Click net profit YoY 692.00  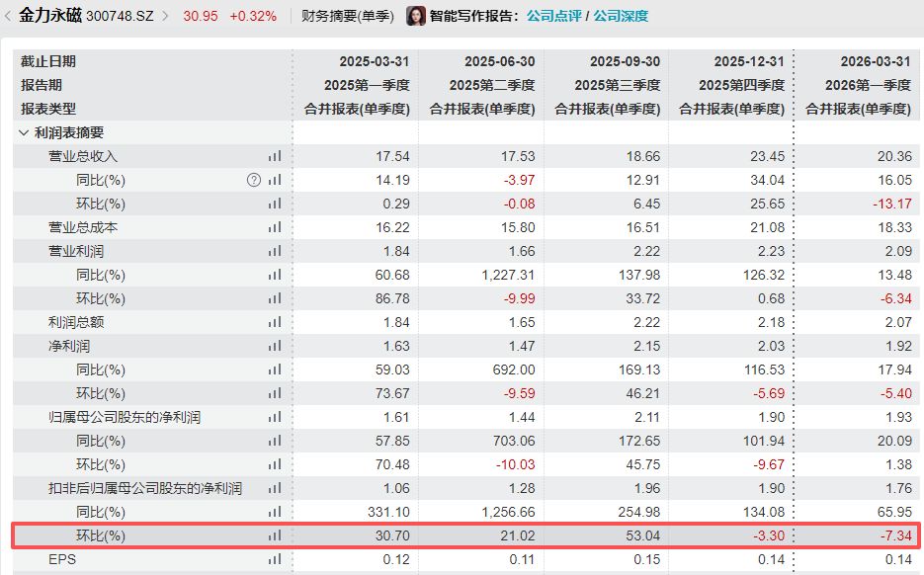(514, 370)
